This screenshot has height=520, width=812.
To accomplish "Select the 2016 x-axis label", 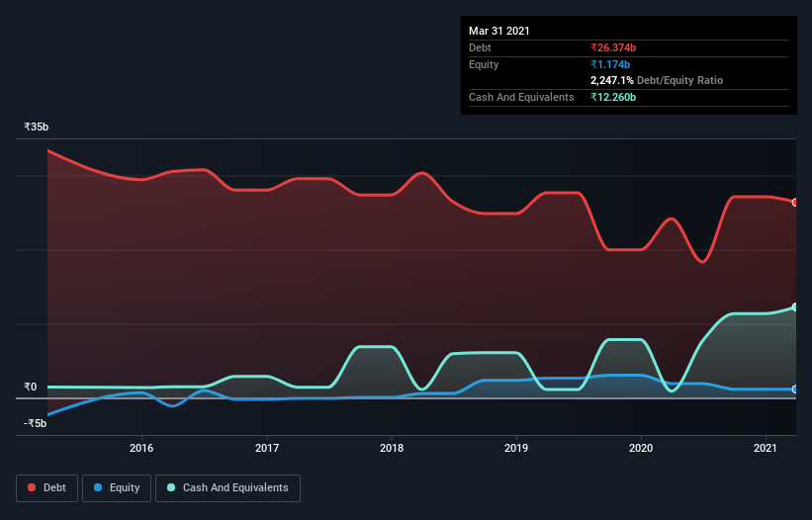I will tap(141, 448).
